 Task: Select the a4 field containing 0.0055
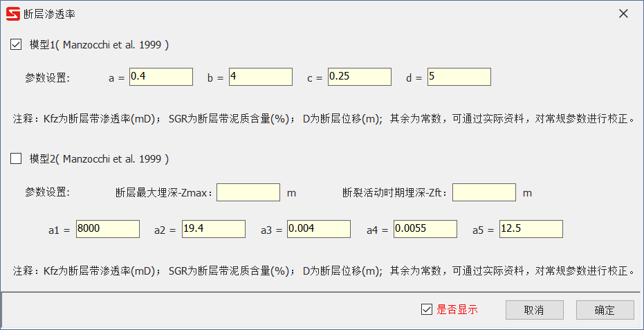click(425, 229)
